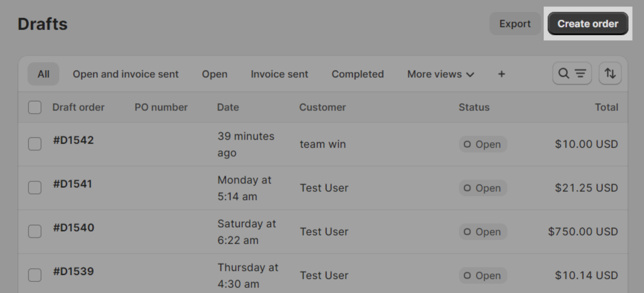Open draft order #D1540
Viewport: 644px width, 293px height.
click(73, 228)
